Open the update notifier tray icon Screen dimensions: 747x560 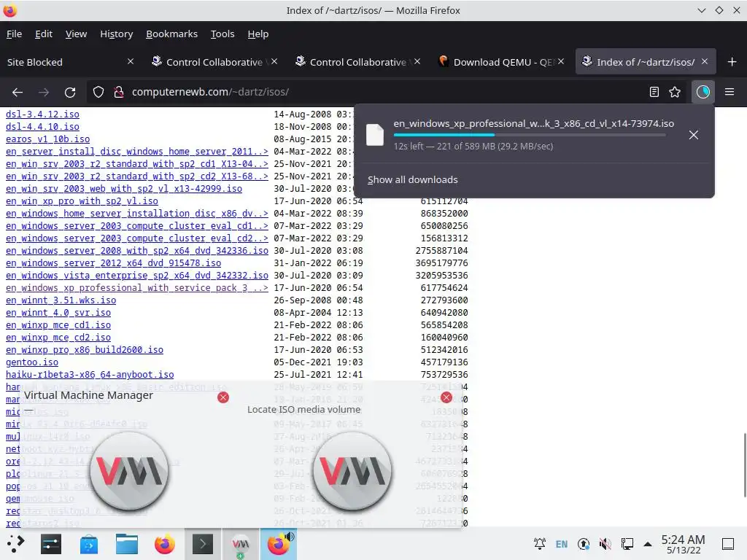[x=583, y=544]
